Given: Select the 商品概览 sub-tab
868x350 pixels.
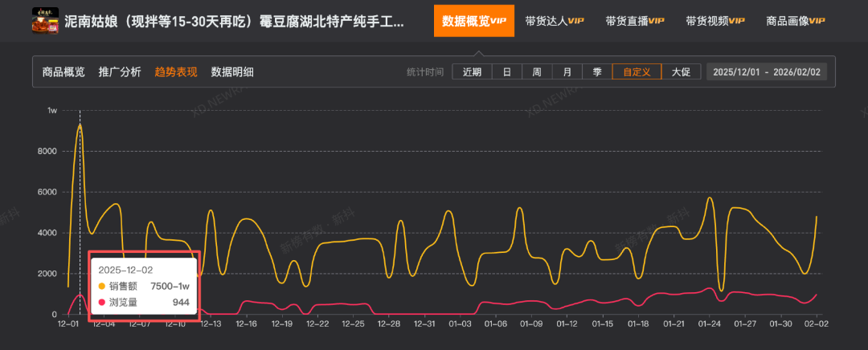Looking at the screenshot, I should tap(63, 72).
